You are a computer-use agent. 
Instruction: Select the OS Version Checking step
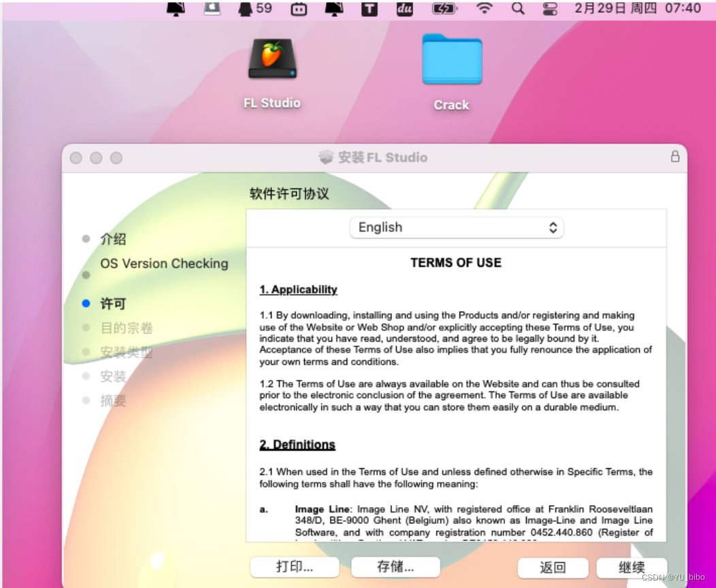click(x=165, y=263)
